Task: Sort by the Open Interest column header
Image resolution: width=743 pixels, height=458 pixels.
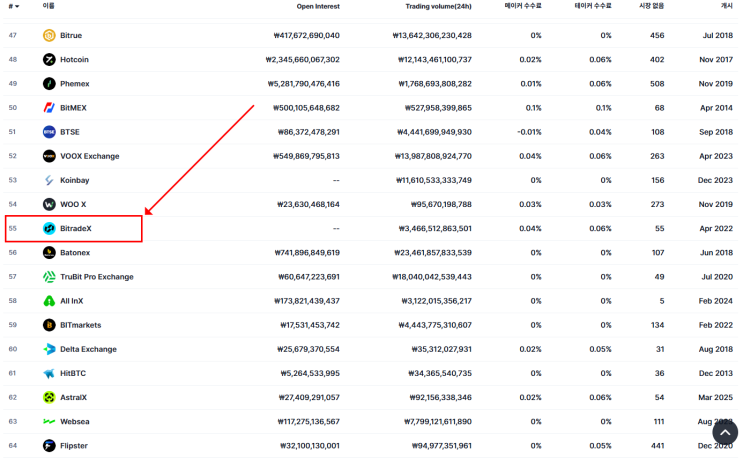Action: 318,7
